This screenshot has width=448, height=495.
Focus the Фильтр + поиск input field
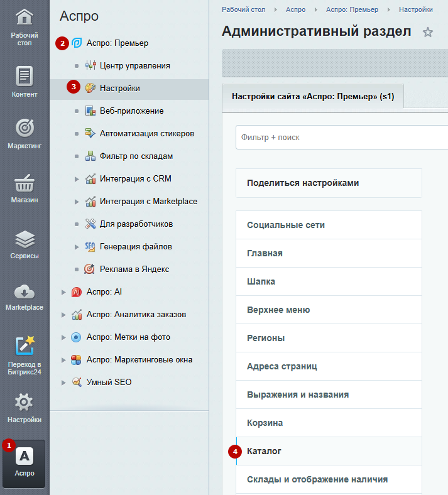click(342, 138)
